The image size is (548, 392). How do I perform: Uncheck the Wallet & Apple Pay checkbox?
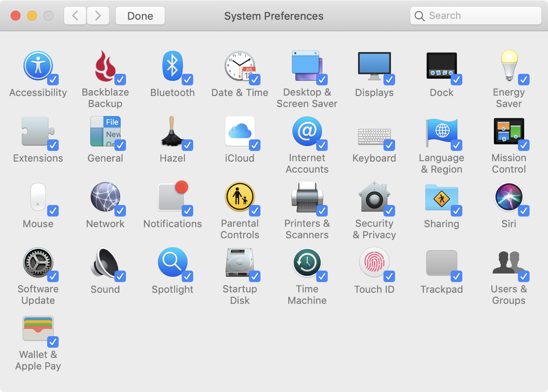[53, 342]
